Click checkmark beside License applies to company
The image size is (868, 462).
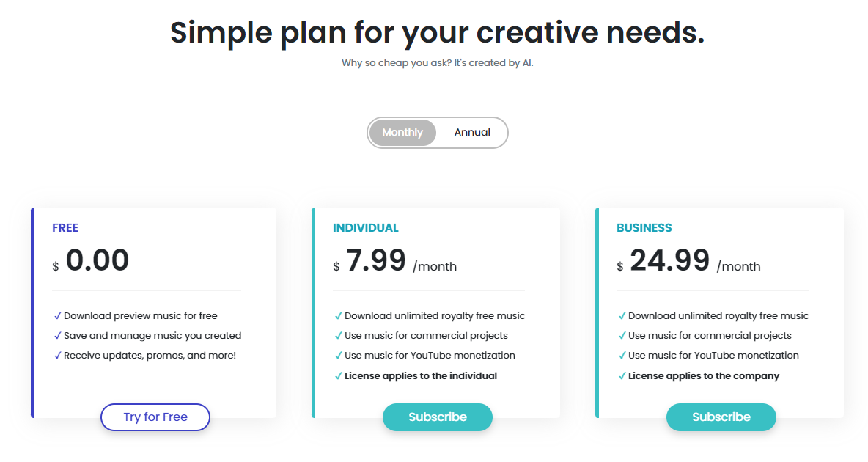[622, 376]
